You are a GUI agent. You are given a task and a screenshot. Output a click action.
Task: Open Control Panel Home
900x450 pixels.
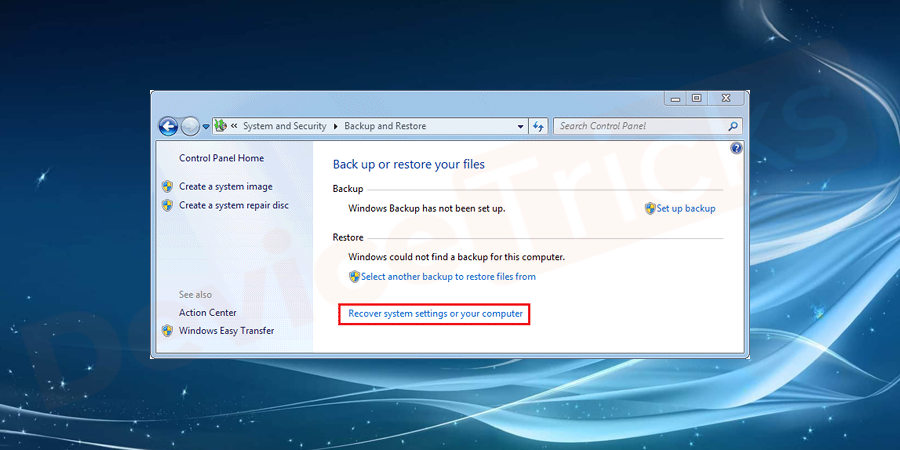point(222,158)
